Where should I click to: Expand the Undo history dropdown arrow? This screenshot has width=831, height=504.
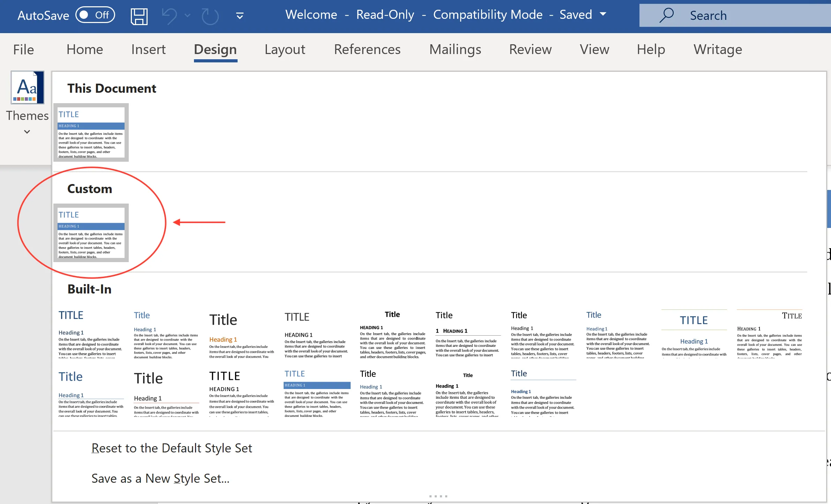pyautogui.click(x=188, y=16)
